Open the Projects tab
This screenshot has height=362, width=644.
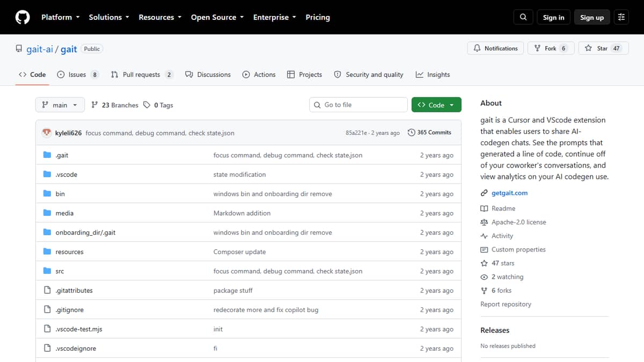pyautogui.click(x=304, y=75)
